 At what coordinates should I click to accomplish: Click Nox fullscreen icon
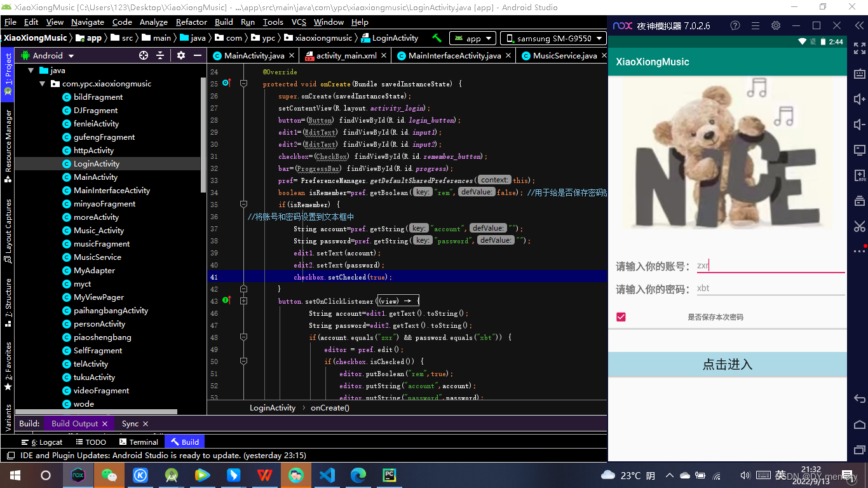(859, 48)
